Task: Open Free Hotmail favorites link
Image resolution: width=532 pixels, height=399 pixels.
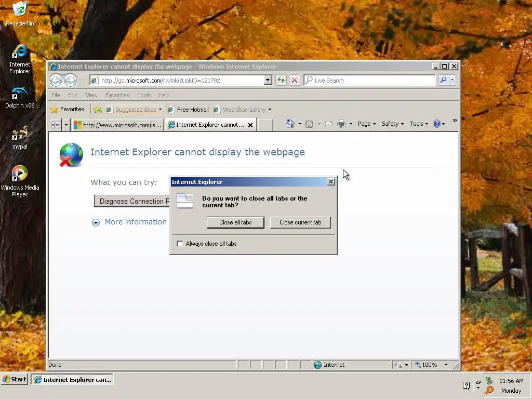Action: coord(188,110)
